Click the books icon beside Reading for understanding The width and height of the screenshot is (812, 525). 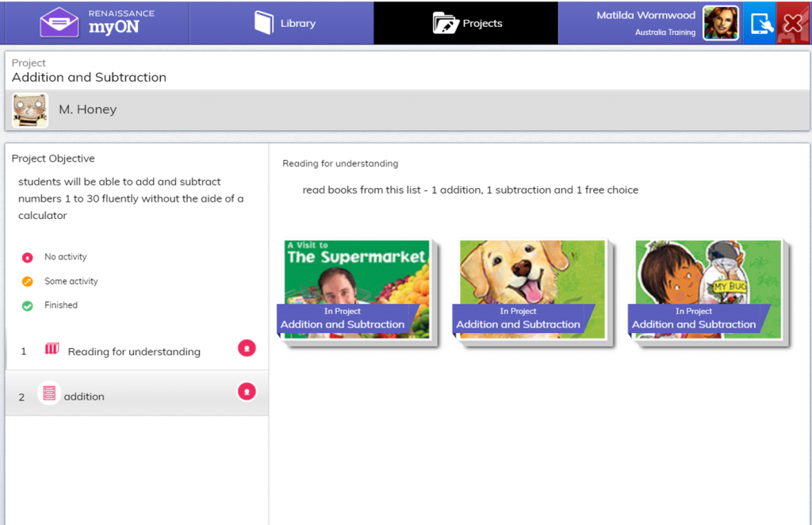click(x=52, y=348)
